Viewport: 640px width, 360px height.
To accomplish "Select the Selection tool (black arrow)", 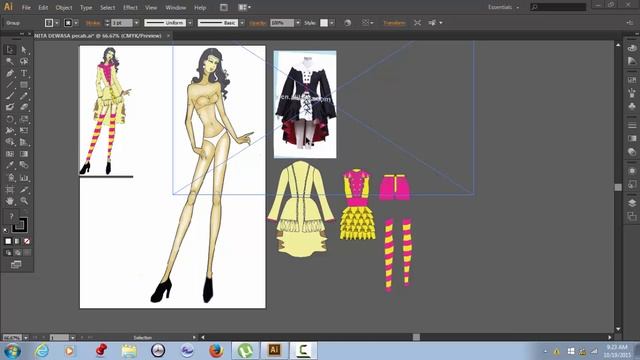I will [10, 50].
